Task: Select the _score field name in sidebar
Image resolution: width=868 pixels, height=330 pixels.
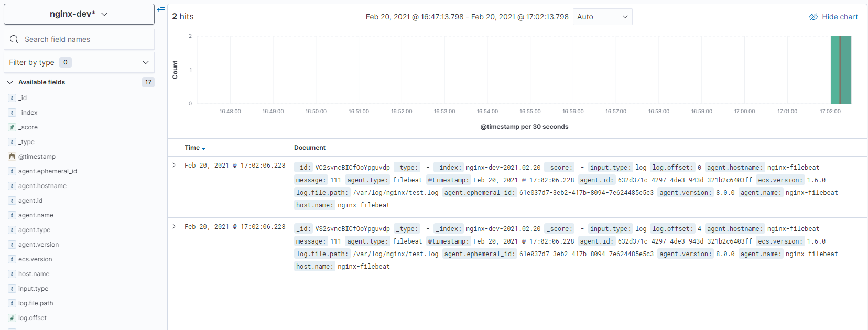Action: [28, 127]
